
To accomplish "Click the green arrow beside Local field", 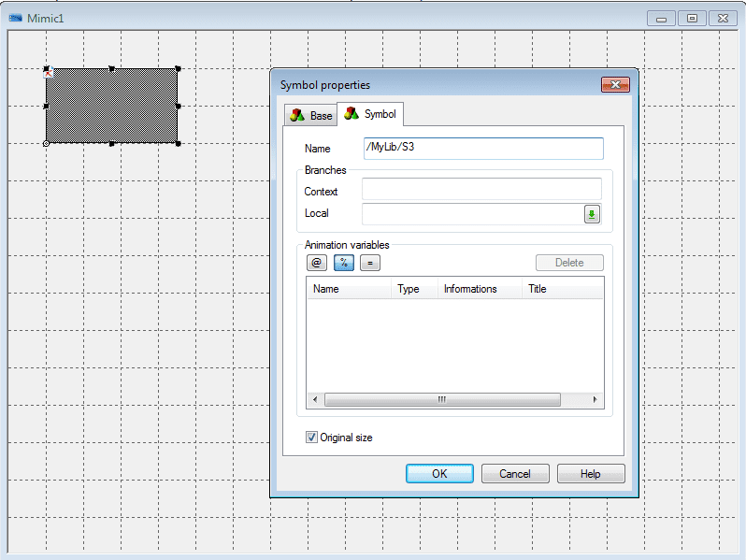I will pos(592,214).
